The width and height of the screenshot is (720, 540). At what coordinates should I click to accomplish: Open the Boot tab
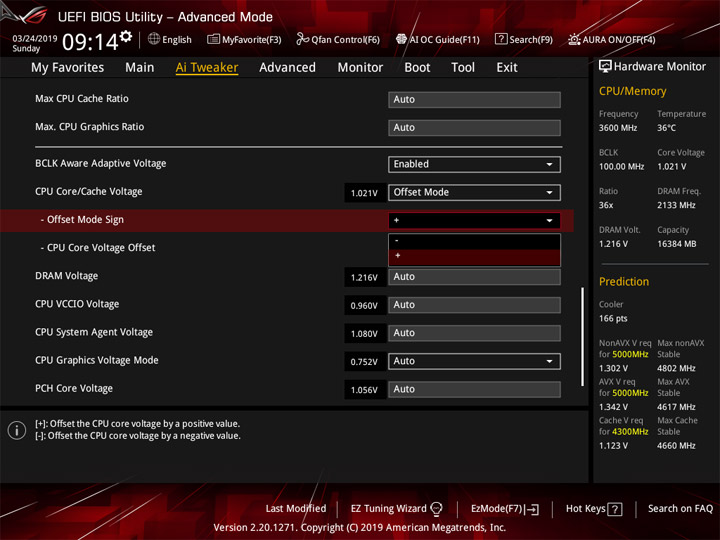tap(417, 68)
